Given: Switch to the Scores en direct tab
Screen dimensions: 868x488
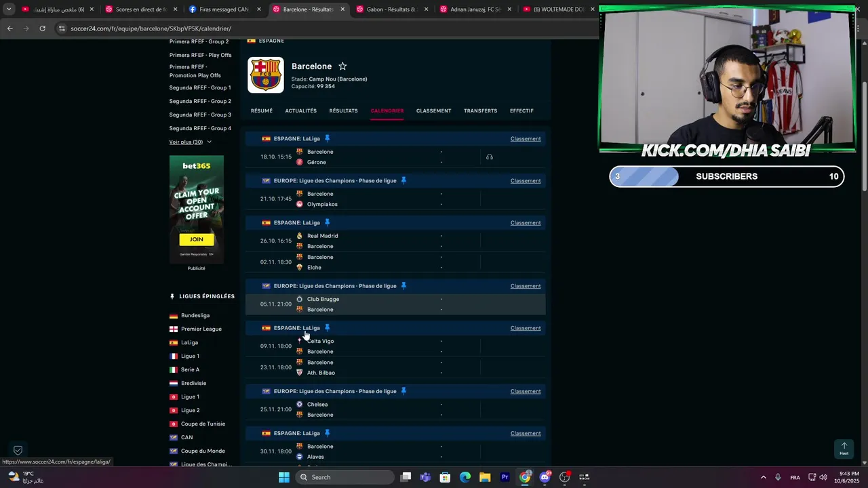Looking at the screenshot, I should coord(141,9).
